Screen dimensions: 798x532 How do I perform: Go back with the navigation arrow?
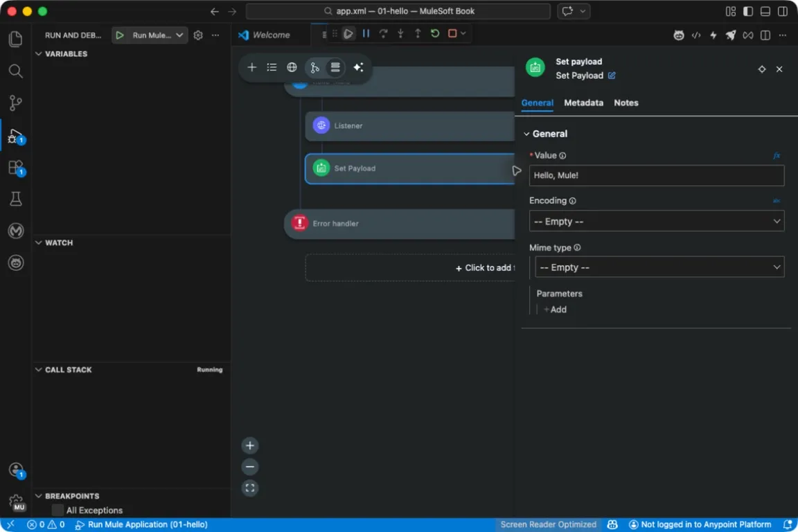click(x=215, y=11)
